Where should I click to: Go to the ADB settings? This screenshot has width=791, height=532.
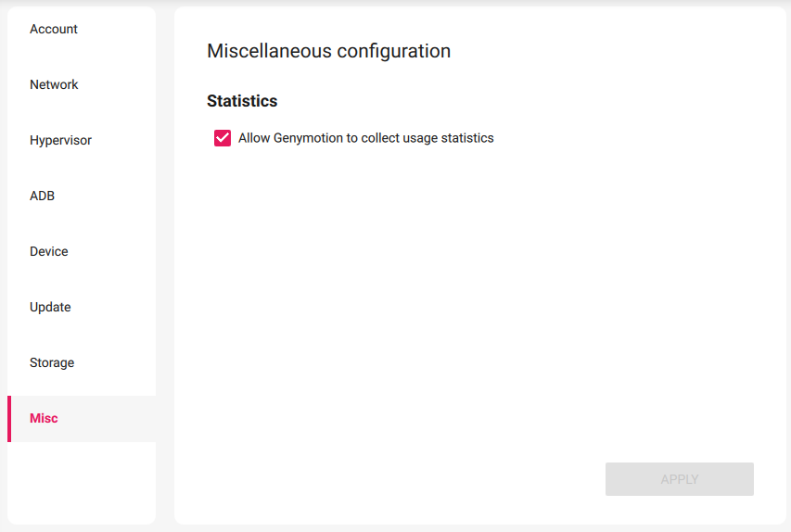pos(42,196)
